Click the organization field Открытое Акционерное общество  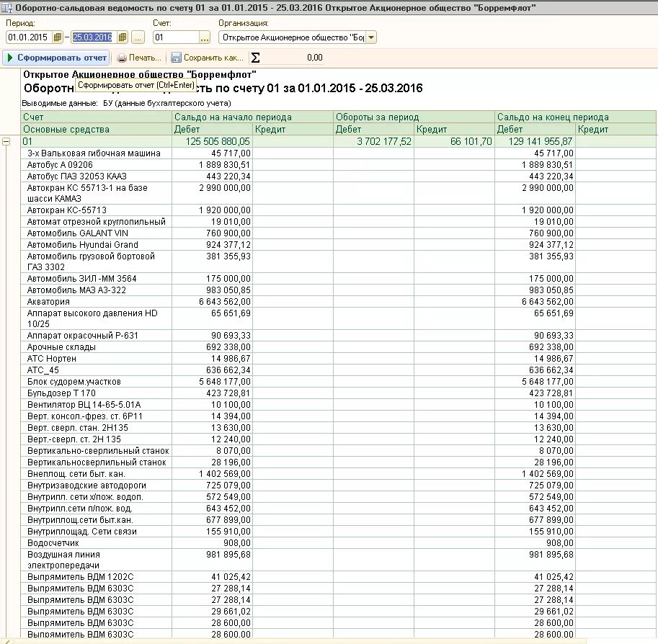(x=292, y=37)
